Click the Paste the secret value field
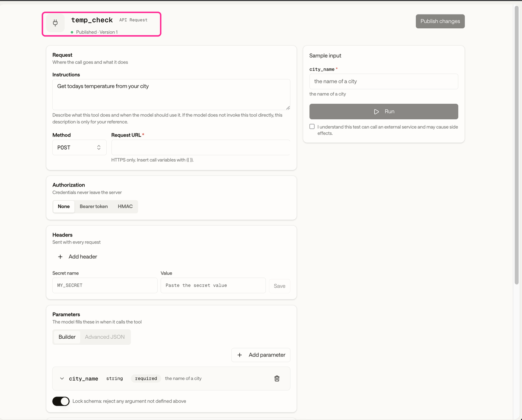Screen dimensions: 522x420 pos(213,285)
